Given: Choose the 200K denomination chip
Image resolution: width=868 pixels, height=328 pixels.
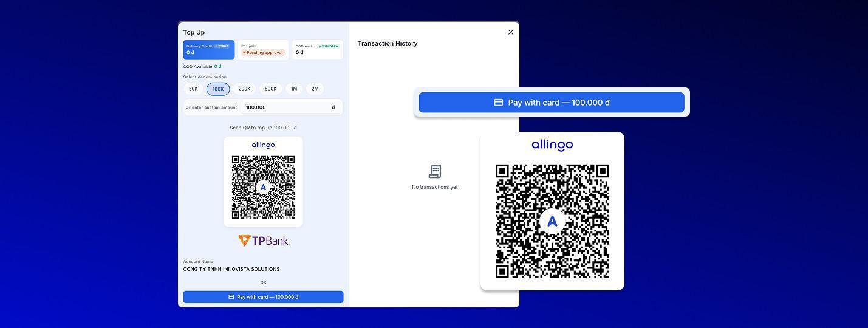Looking at the screenshot, I should [244, 89].
